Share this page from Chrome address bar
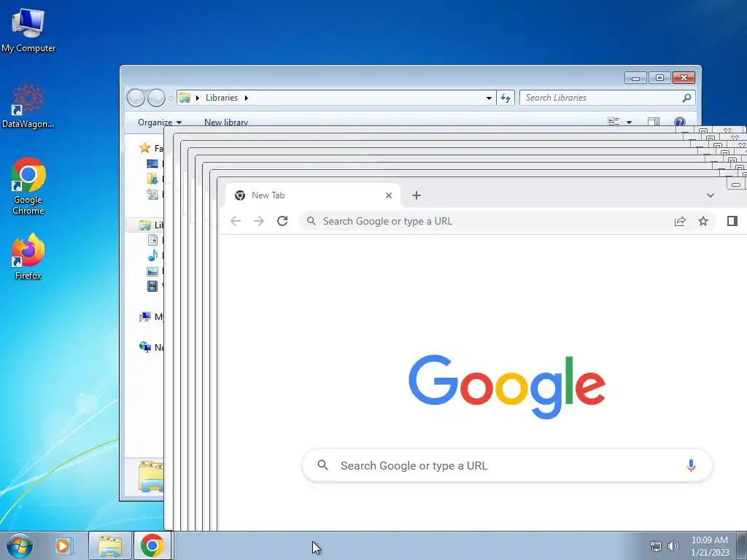Viewport: 747px width, 560px height. tap(680, 221)
